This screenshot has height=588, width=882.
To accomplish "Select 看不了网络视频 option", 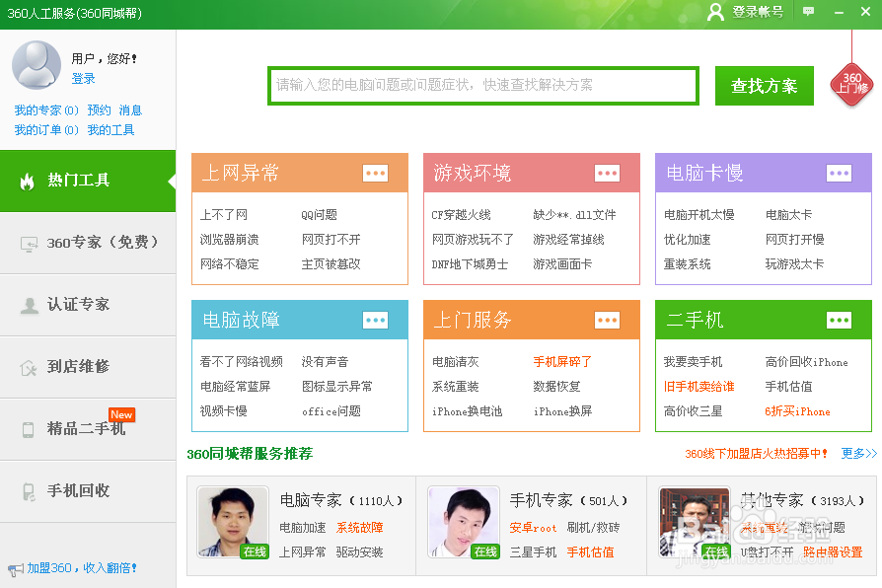I will (242, 362).
